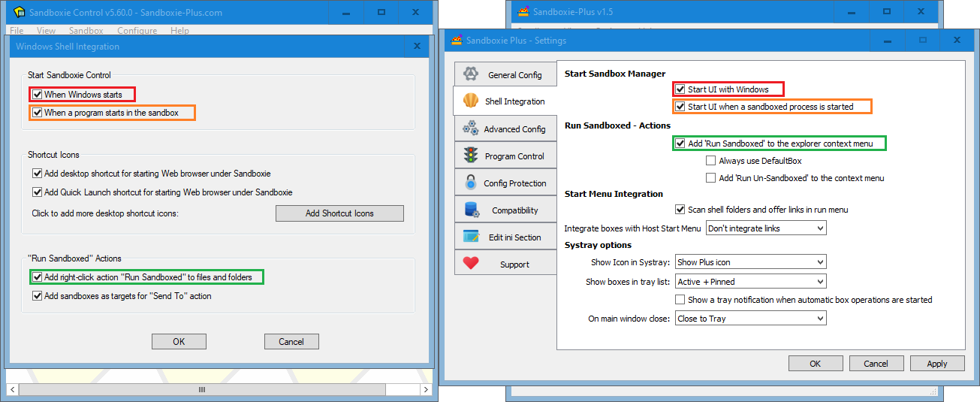980x402 pixels.
Task: Click the General Config gear icon
Action: coord(471,74)
